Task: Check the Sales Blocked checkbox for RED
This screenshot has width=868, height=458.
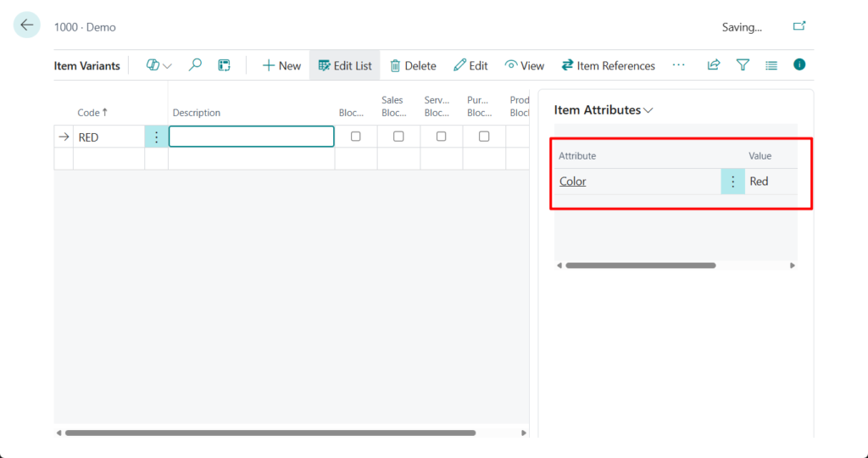Action: [398, 137]
